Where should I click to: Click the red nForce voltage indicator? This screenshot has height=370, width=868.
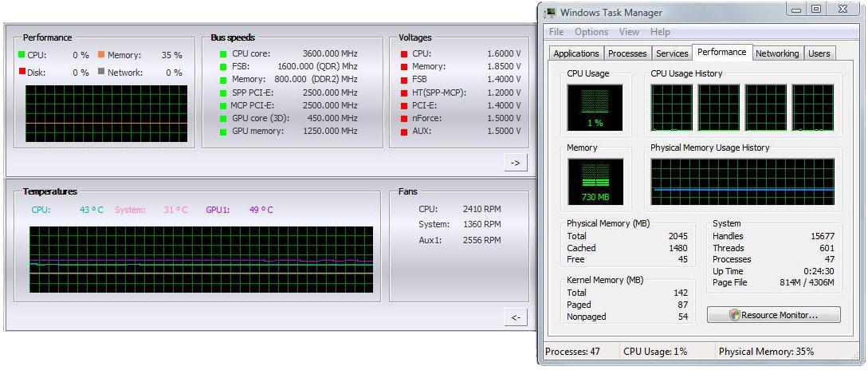403,119
